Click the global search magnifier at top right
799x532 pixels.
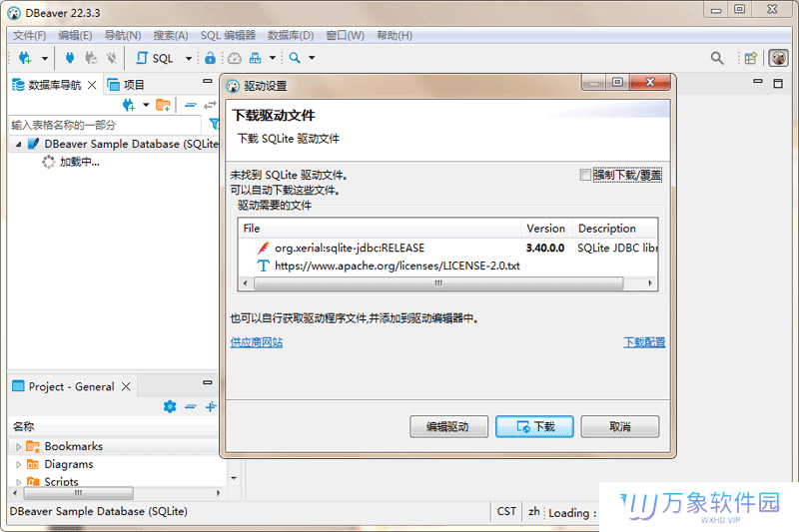pyautogui.click(x=717, y=58)
